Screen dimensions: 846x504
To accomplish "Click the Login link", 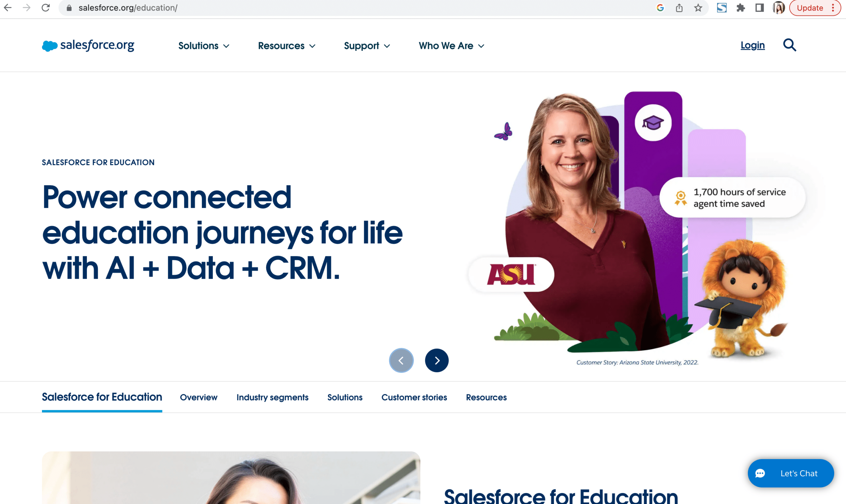I will pyautogui.click(x=752, y=45).
